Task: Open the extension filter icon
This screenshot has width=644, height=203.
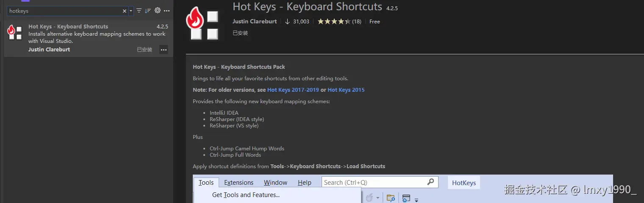Action: (139, 11)
